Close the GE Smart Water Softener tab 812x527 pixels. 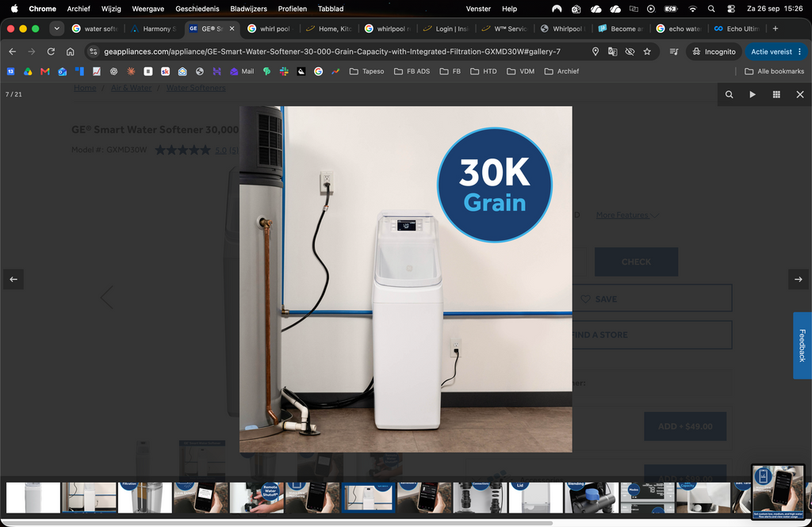coord(232,29)
